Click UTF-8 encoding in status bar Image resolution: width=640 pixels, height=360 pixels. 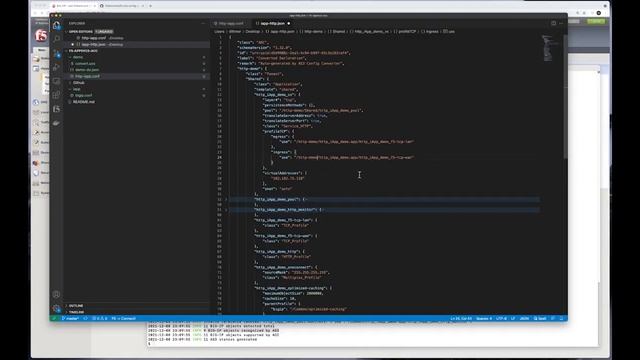501,318
